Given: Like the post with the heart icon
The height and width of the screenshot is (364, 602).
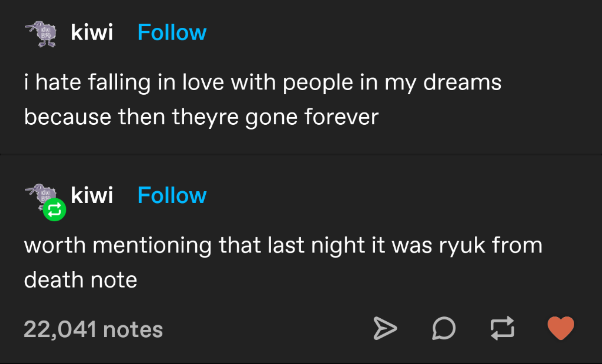Looking at the screenshot, I should pos(561,328).
